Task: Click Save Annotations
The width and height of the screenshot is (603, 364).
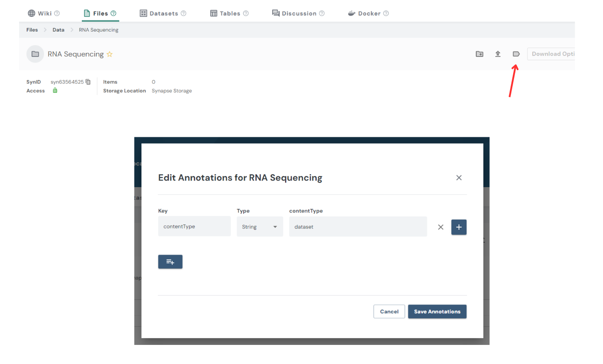Action: [x=437, y=311]
